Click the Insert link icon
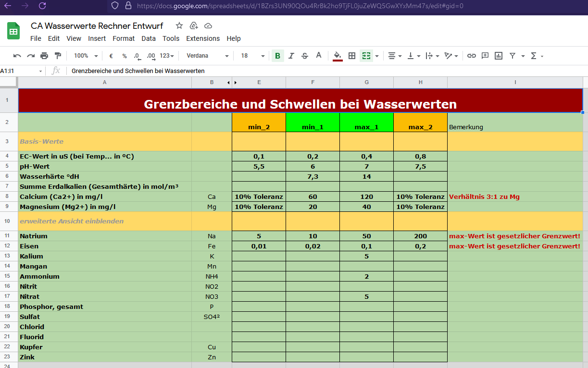588x368 pixels. [x=472, y=56]
